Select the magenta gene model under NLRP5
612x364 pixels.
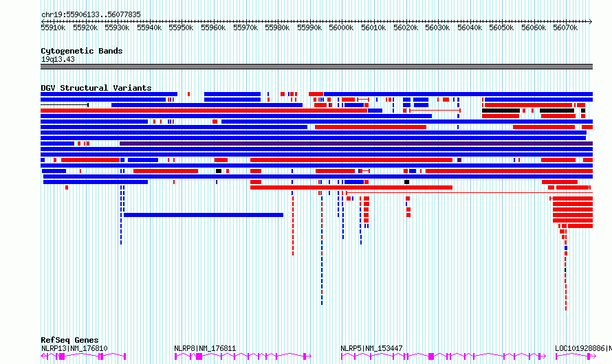444,356
